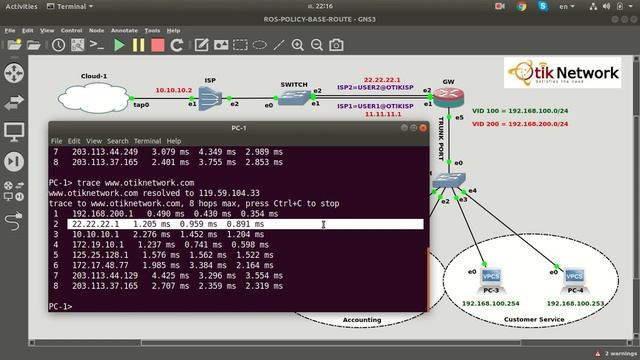Click the horizontal canvas scrollbar
The height and width of the screenshot is (360, 640).
coord(331,343)
